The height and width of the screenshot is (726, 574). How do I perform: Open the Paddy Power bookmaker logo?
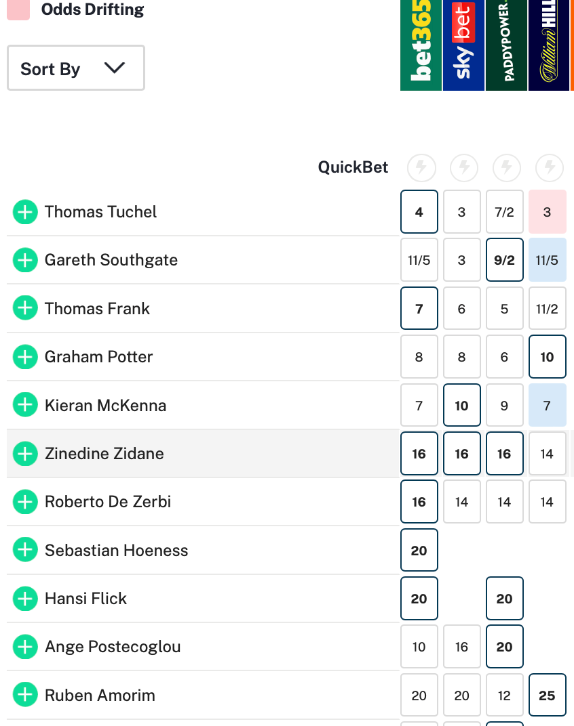click(506, 45)
